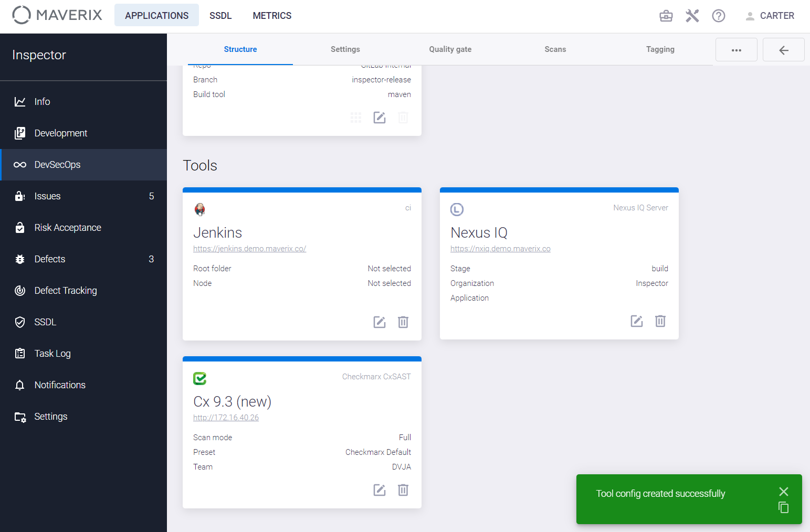The image size is (810, 532).
Task: Open SSDL in the sidebar
Action: [x=83, y=322]
